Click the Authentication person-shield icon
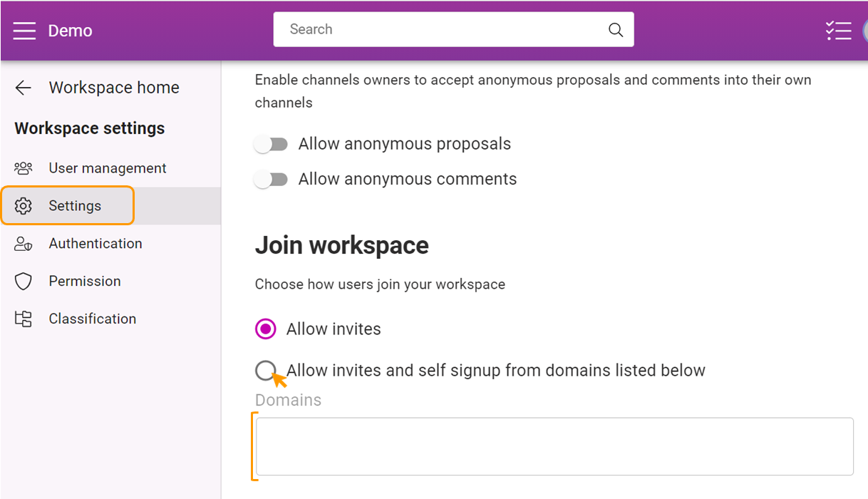Screen dimensions: 868x499 coord(24,244)
